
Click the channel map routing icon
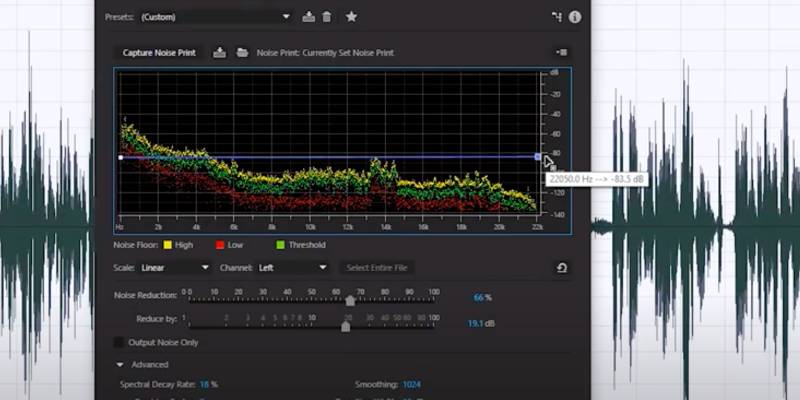coord(556,17)
